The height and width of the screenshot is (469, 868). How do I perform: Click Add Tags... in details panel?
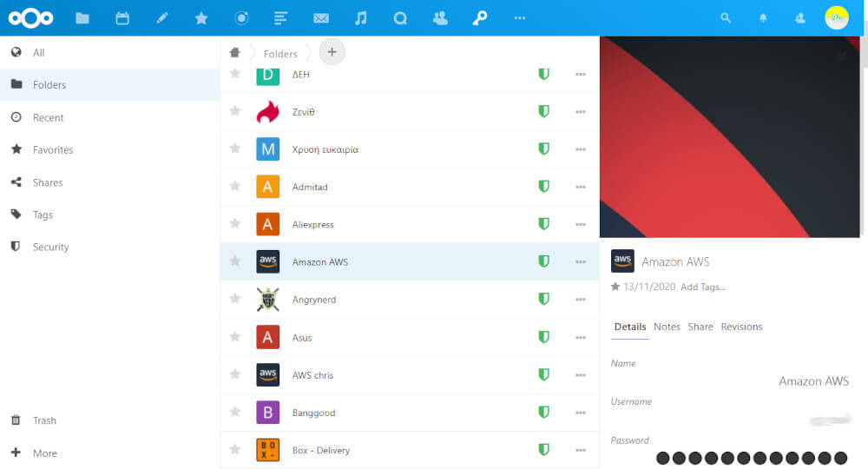click(x=703, y=287)
